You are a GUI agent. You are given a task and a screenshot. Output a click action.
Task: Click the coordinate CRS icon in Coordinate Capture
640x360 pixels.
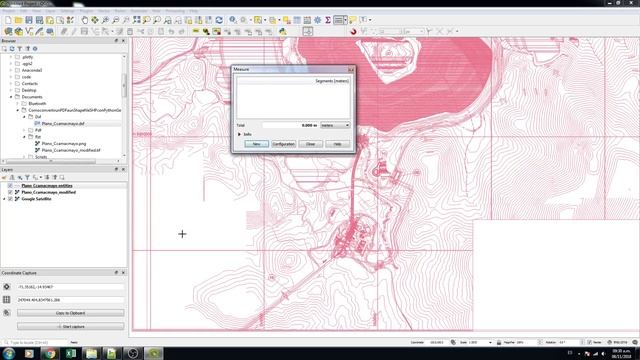[7, 287]
